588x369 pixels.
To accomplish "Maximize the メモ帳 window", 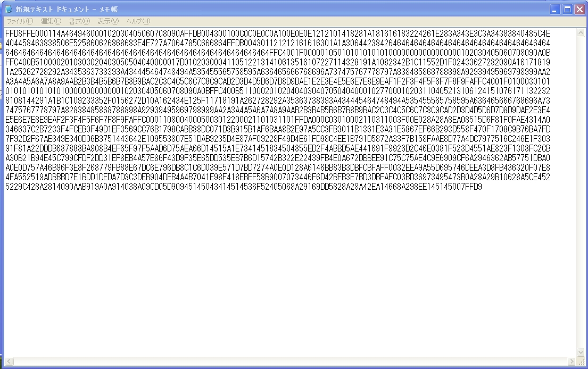I will coord(567,10).
